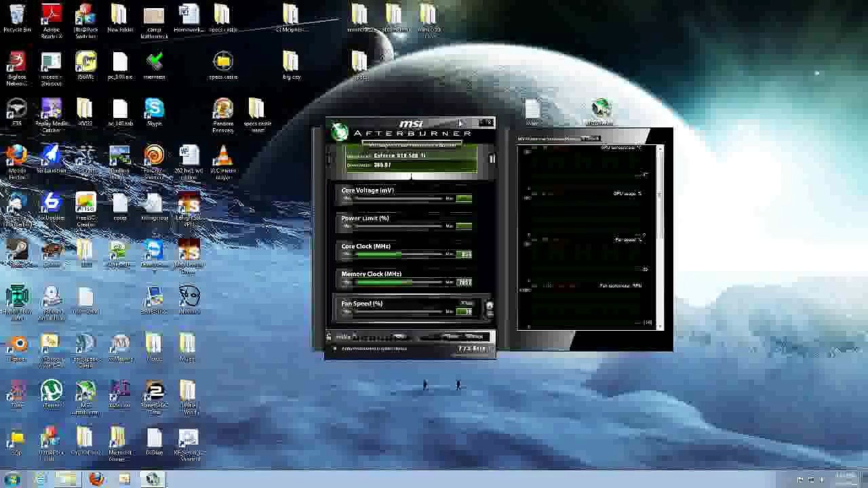
Task: Select the Fan tachometer RPM graph label
Action: (x=620, y=286)
